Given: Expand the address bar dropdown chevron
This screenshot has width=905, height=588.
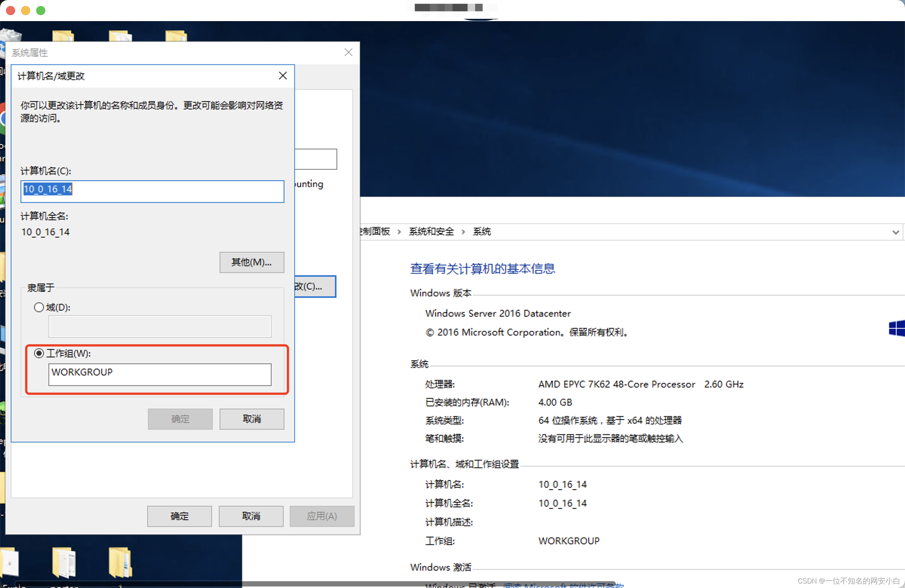Looking at the screenshot, I should (x=896, y=232).
